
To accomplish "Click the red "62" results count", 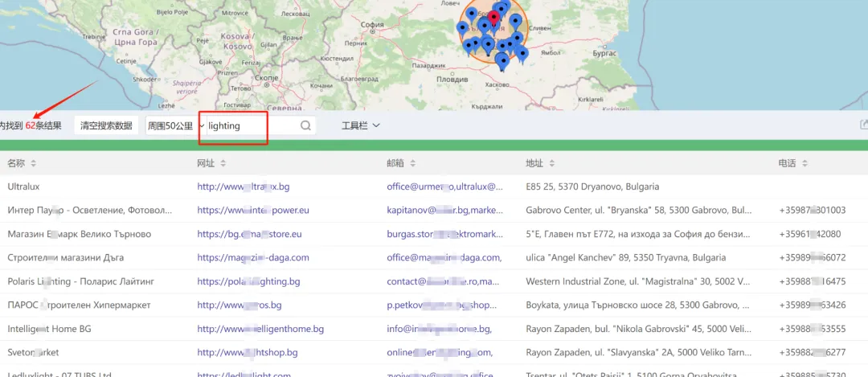I will pos(31,125).
